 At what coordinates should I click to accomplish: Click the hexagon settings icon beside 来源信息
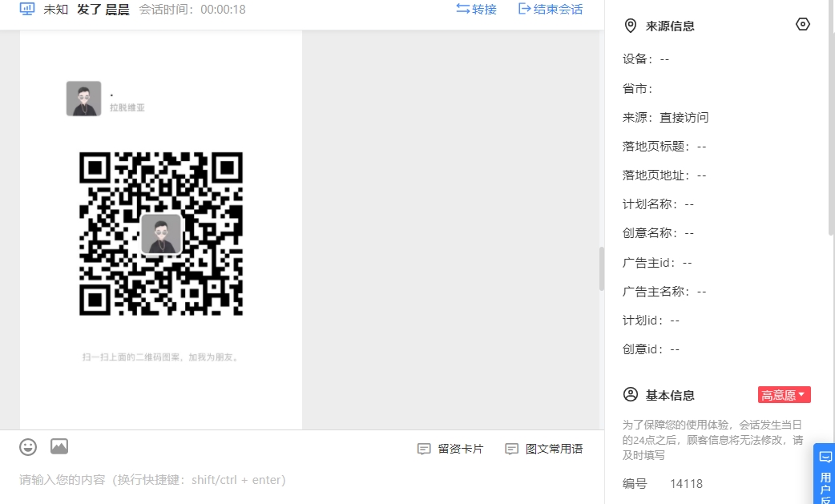coord(802,25)
